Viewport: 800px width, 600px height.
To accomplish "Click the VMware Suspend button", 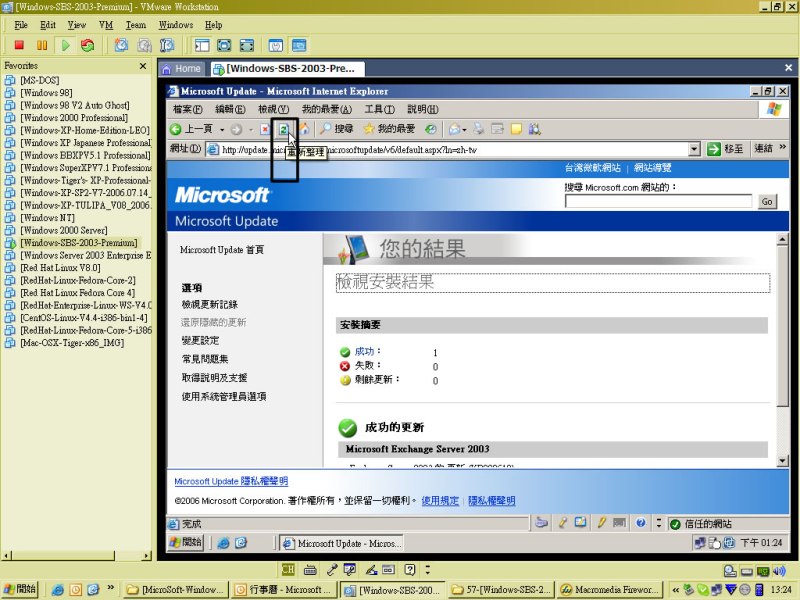I will (42, 45).
